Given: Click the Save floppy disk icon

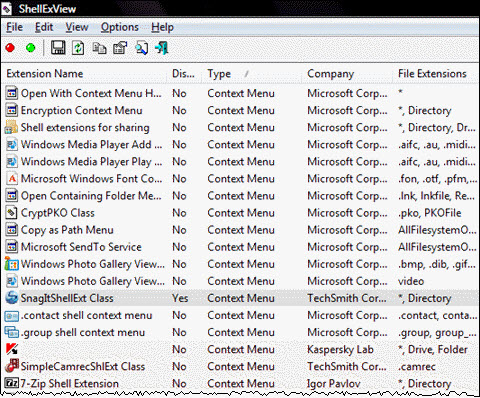Looking at the screenshot, I should pyautogui.click(x=58, y=48).
